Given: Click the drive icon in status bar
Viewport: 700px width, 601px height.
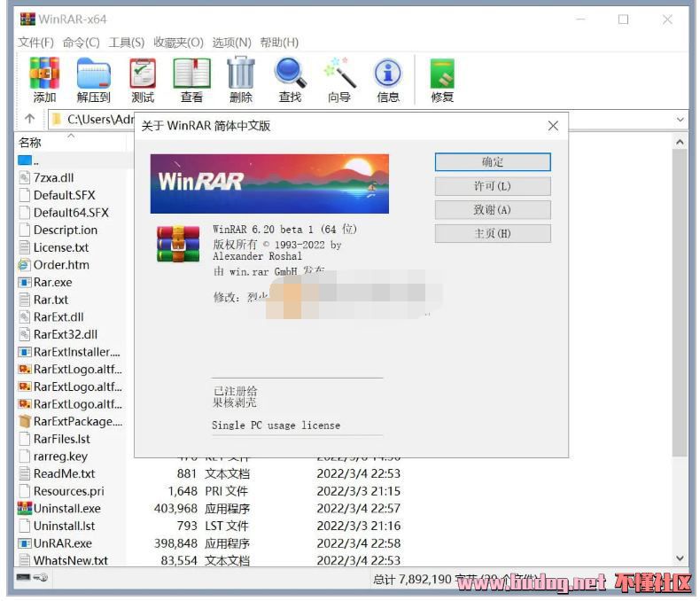Looking at the screenshot, I should tap(23, 577).
